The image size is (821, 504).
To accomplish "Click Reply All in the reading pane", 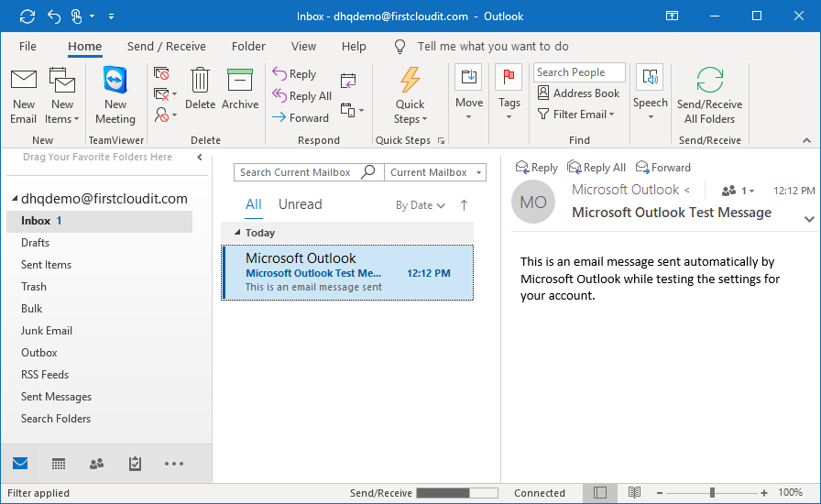I will click(x=597, y=168).
